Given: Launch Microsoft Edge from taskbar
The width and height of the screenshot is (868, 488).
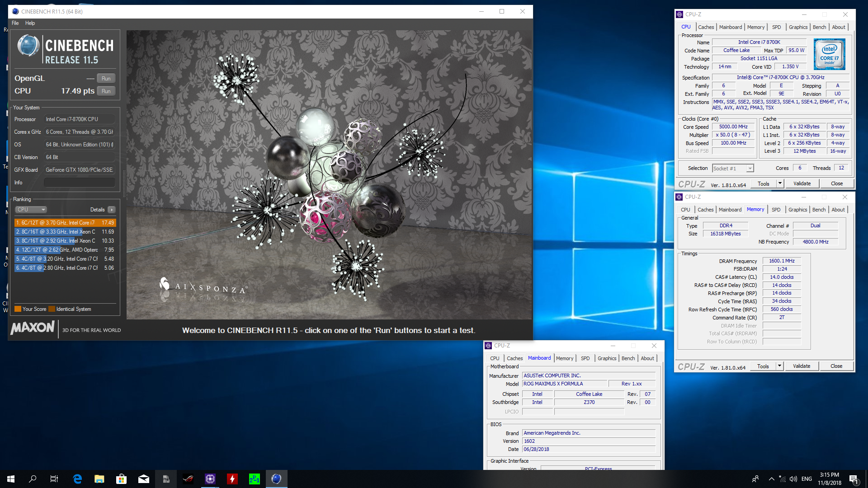Looking at the screenshot, I should (77, 479).
